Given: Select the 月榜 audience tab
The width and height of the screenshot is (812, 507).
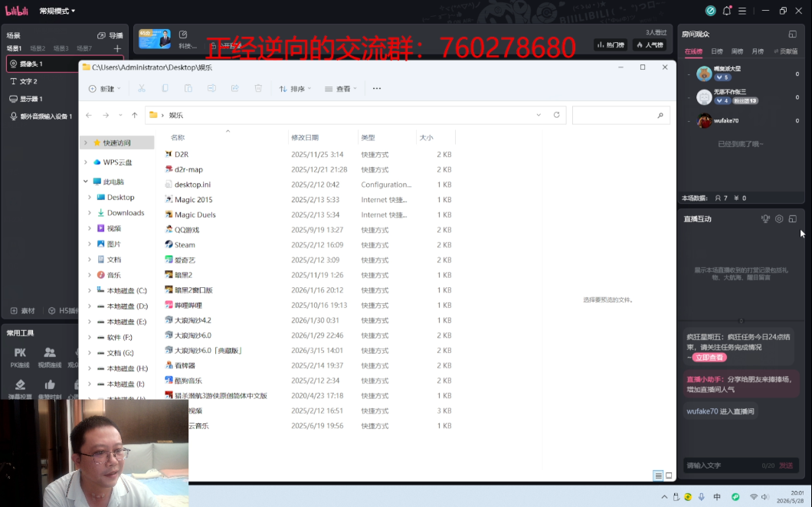Looking at the screenshot, I should [758, 51].
